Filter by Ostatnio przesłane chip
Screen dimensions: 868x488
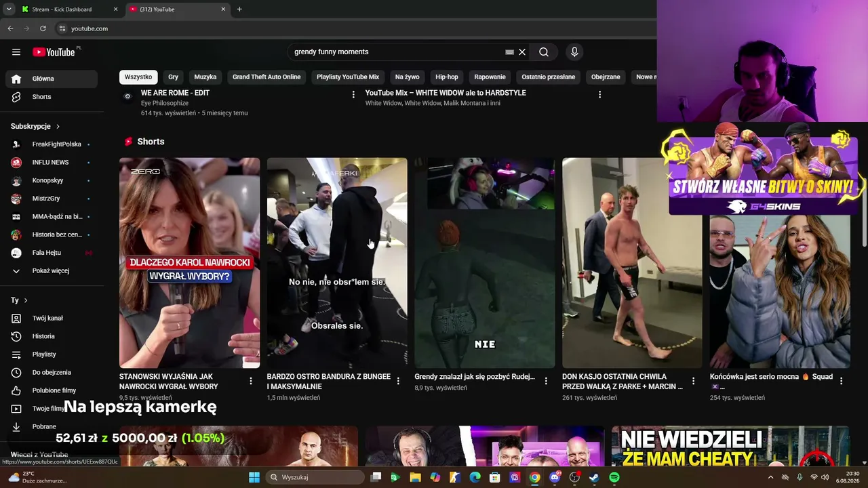pos(549,77)
